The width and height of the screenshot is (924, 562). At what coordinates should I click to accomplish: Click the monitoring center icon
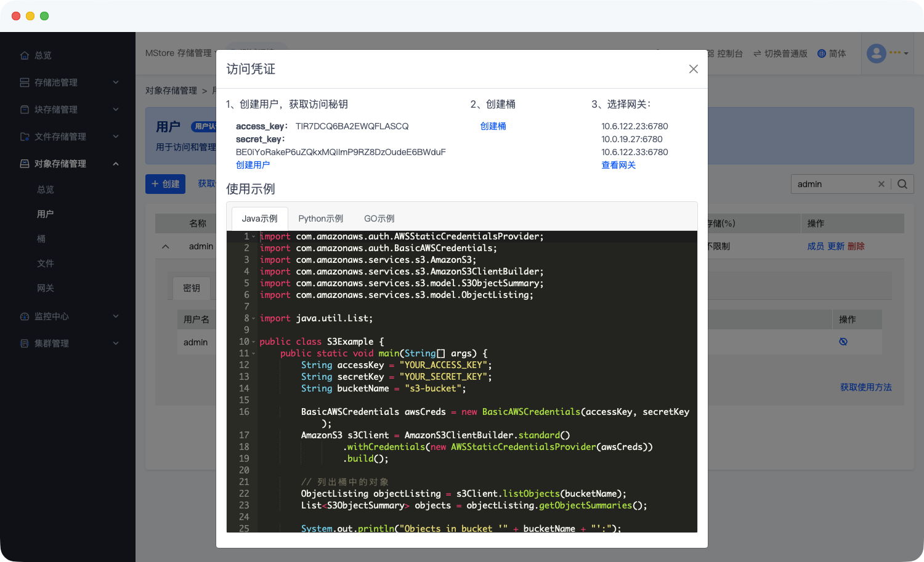coord(25,316)
